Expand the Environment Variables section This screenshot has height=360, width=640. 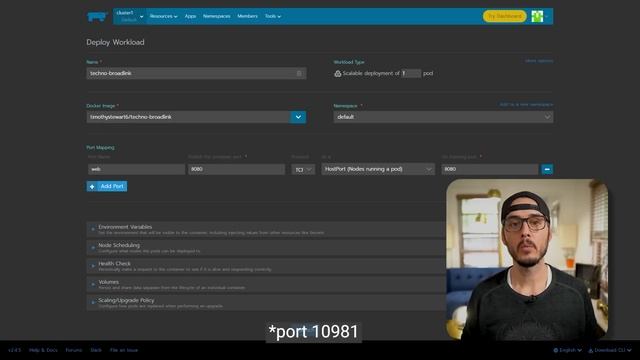(266, 229)
